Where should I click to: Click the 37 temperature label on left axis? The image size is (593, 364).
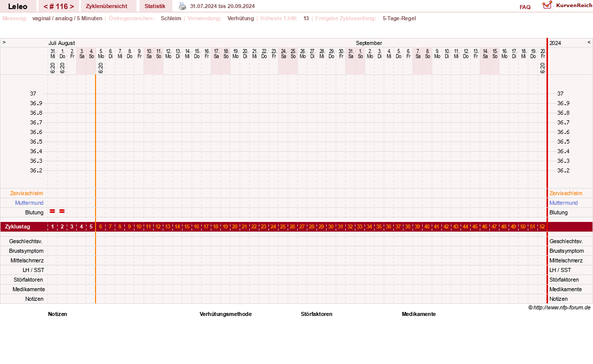(x=33, y=94)
